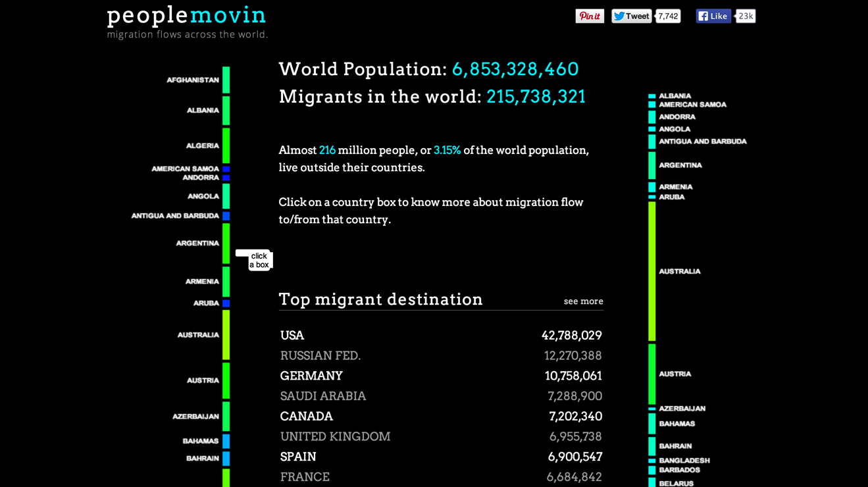The width and height of the screenshot is (868, 487).
Task: Select FRANCE row in top destinations
Action: (x=441, y=477)
